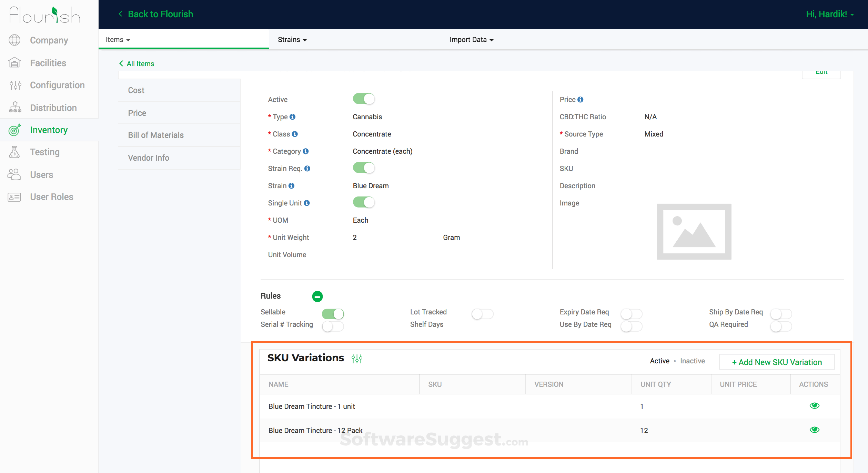Click the User Roles ID card icon
Image resolution: width=868 pixels, height=473 pixels.
[14, 197]
